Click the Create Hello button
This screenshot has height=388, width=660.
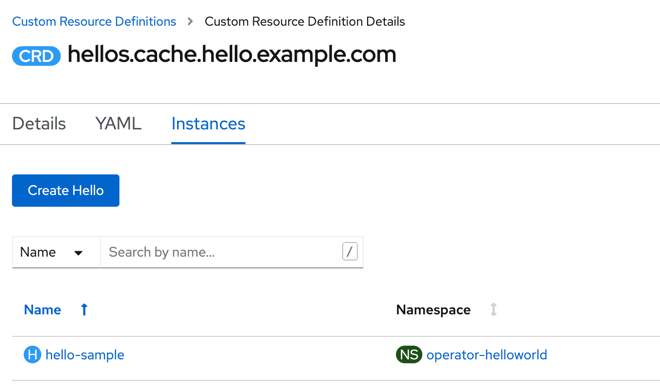[x=66, y=191]
